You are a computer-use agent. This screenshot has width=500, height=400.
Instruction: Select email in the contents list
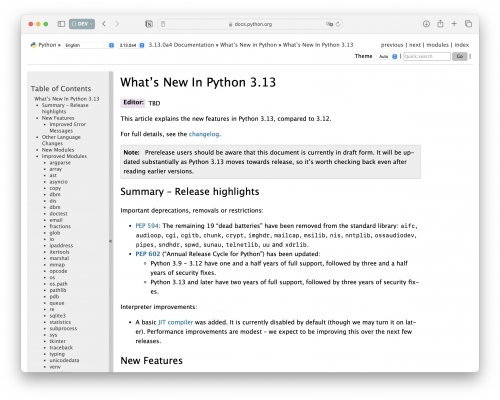56,220
